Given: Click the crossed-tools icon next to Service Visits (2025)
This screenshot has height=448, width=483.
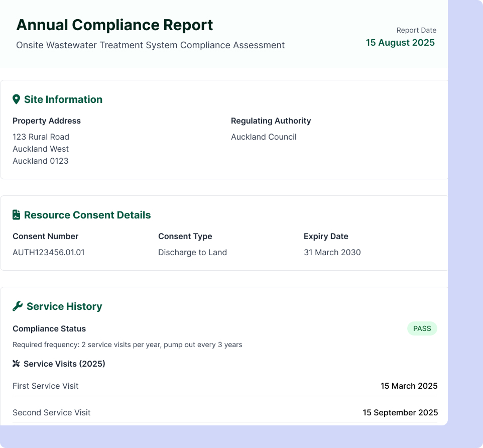Looking at the screenshot, I should (17, 363).
